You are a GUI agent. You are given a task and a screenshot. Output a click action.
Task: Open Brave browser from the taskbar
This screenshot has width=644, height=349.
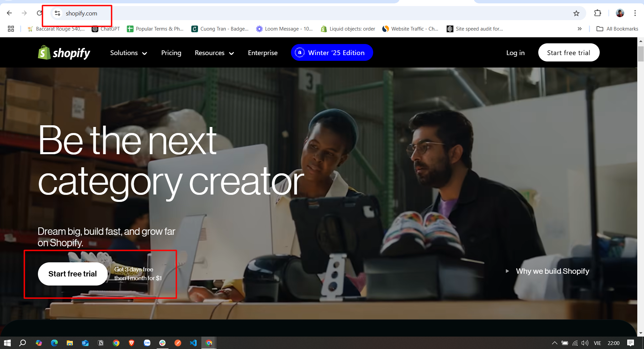point(132,343)
